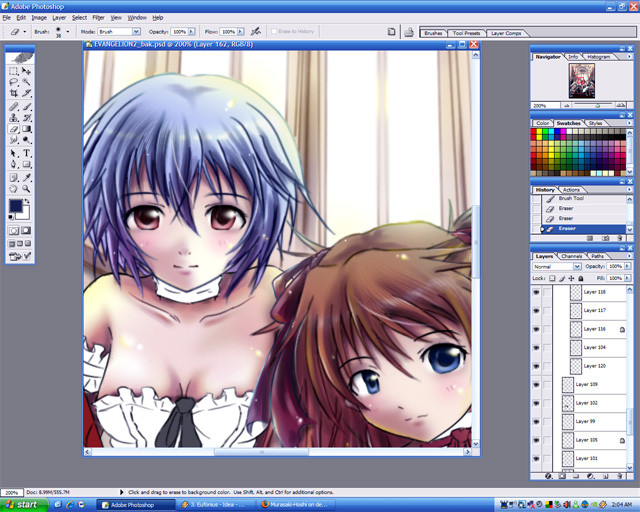Select the Healing Brush tool
The image size is (640, 512).
point(13,107)
